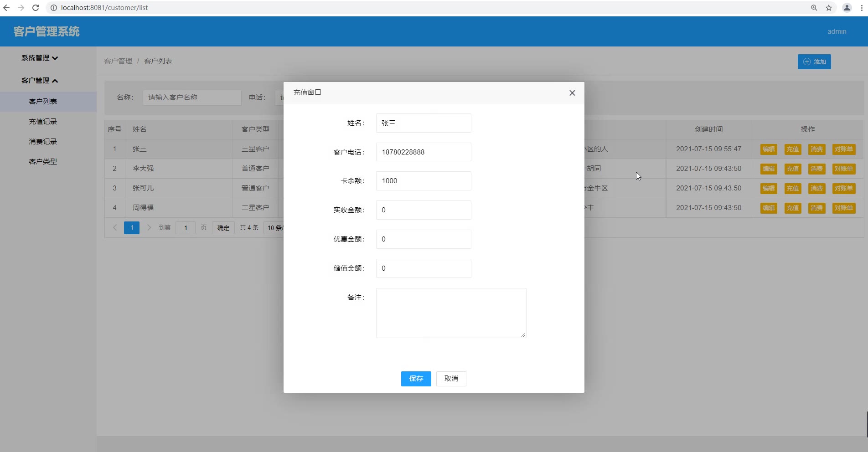
Task: Open the 消费记录 menu item
Action: coord(43,142)
